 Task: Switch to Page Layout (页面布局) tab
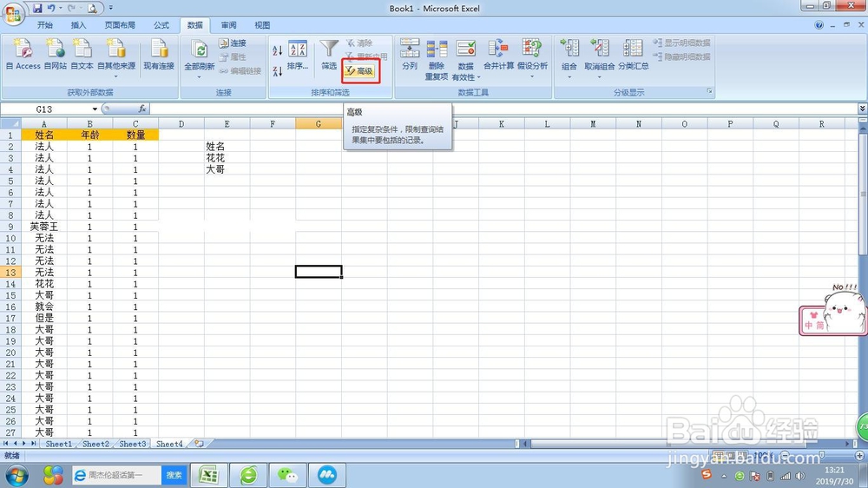[120, 25]
